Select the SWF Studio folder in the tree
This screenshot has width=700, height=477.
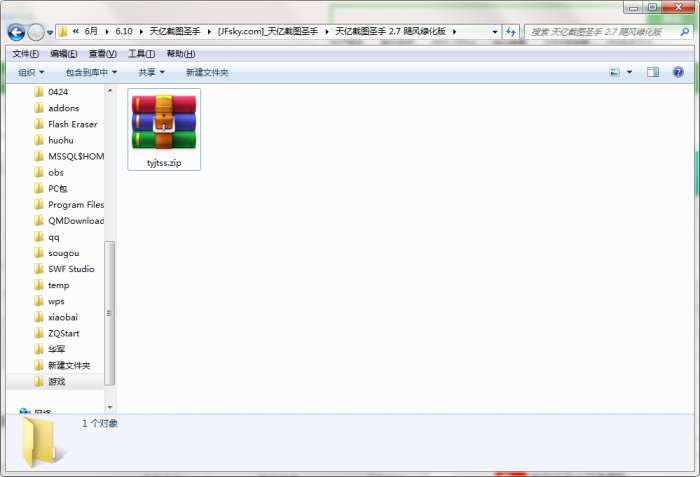[x=71, y=269]
